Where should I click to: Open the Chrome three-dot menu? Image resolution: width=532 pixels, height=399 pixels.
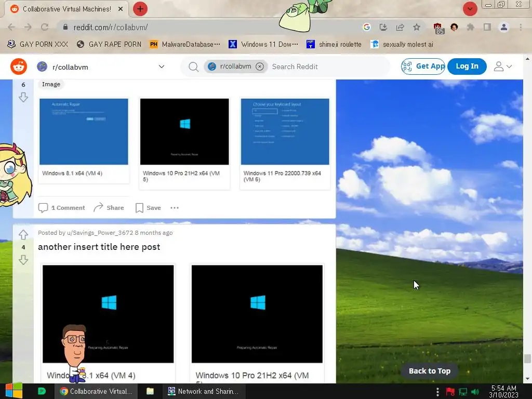click(521, 27)
